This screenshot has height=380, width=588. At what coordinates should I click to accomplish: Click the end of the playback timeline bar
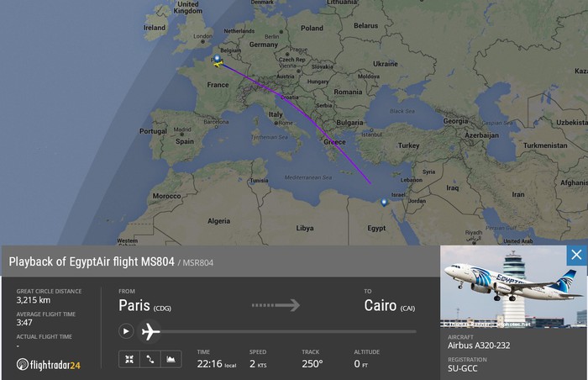point(414,331)
